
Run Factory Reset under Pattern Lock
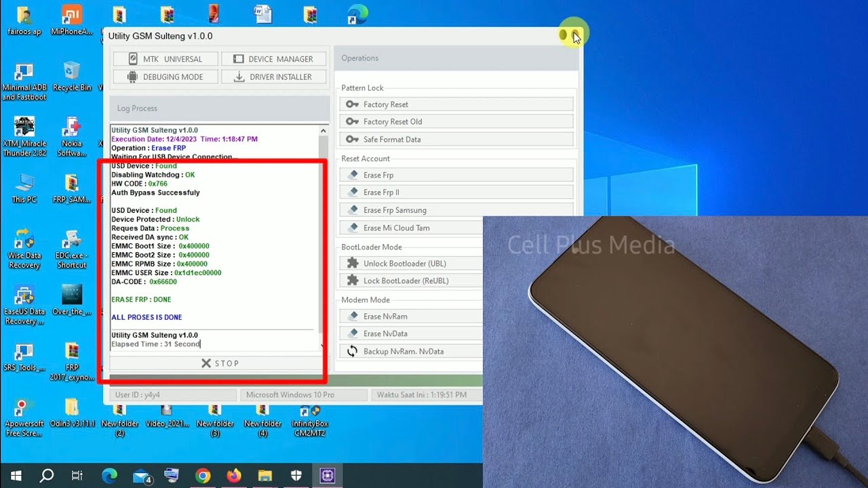pos(456,104)
